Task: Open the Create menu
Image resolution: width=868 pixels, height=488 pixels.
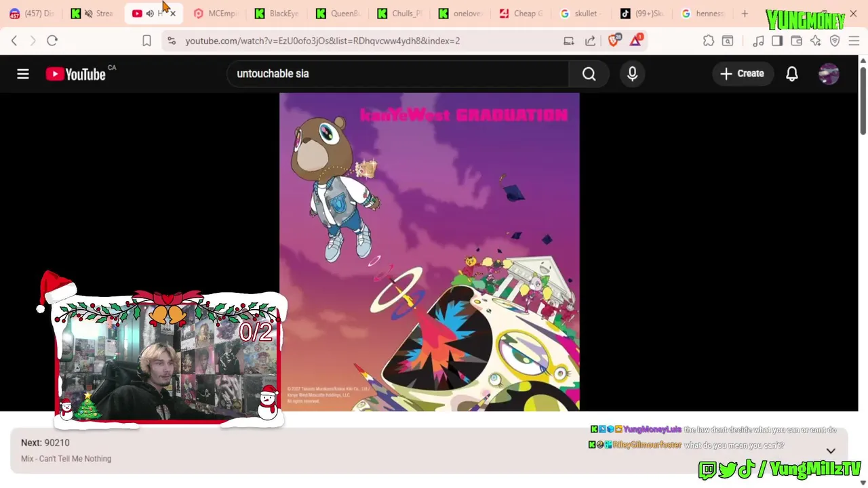Action: coord(742,73)
